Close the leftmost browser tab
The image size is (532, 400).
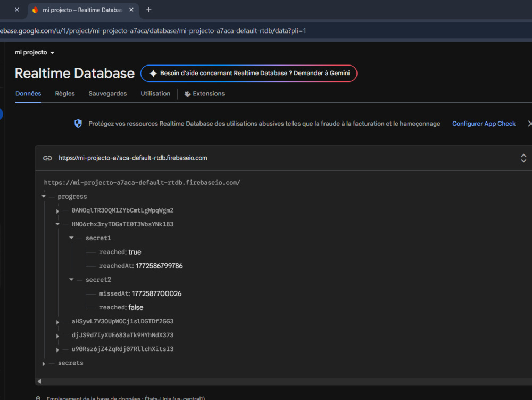click(x=17, y=10)
